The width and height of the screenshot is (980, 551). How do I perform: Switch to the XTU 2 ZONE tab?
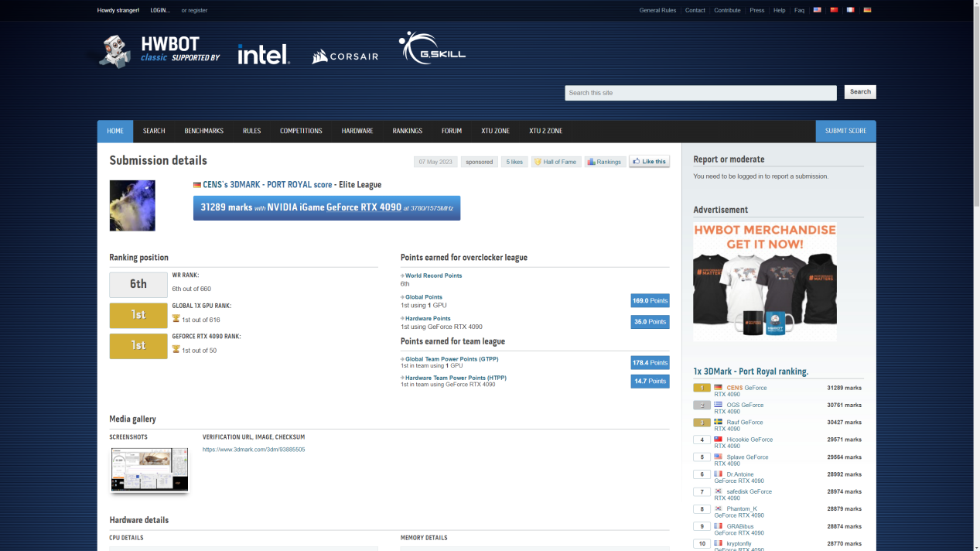[545, 131]
